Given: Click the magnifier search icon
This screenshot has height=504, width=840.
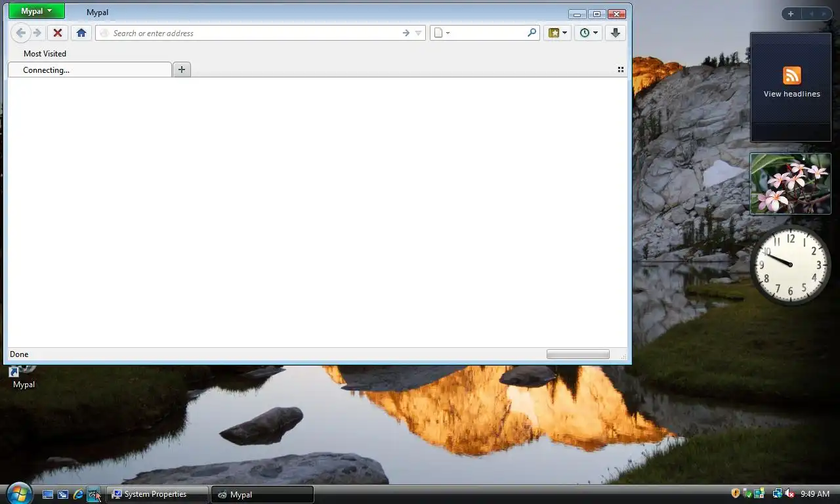Looking at the screenshot, I should click(x=532, y=33).
